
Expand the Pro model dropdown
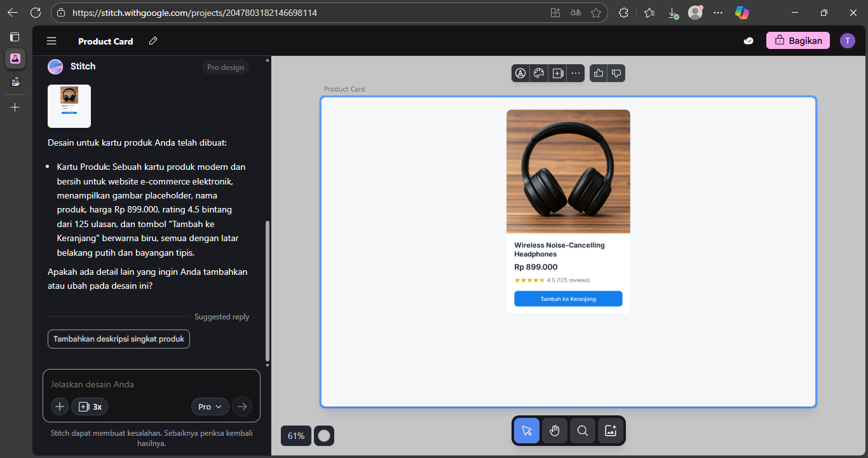(210, 406)
